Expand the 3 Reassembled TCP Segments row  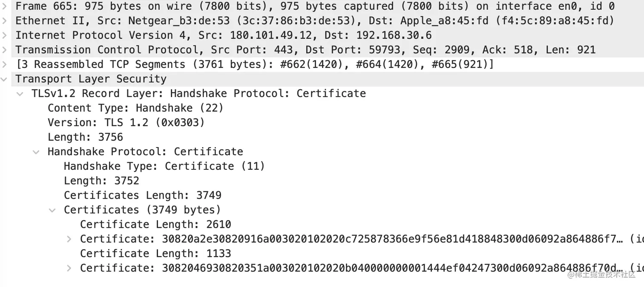coord(4,64)
